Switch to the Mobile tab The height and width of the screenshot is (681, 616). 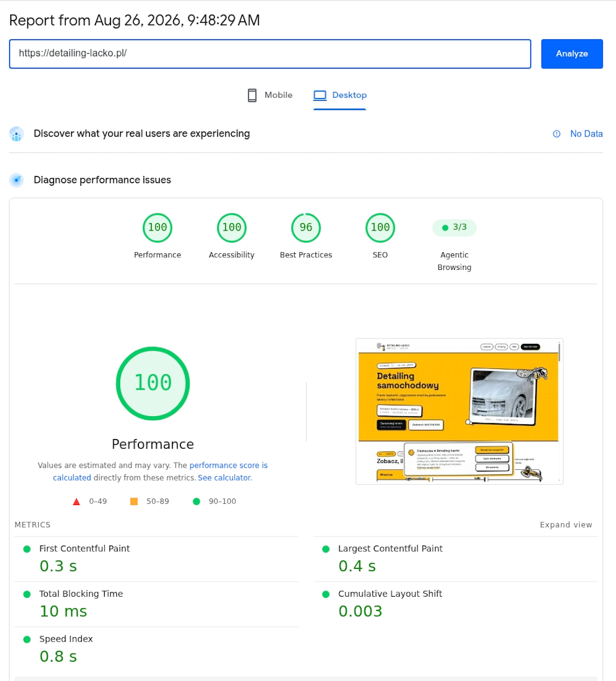(x=270, y=95)
